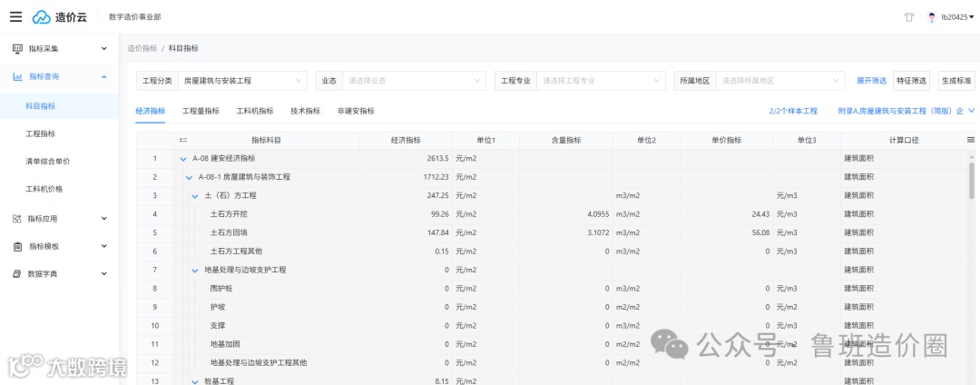Click the 指标应用 grid icon
Screen dimensions: 980x385
pyautogui.click(x=17, y=219)
